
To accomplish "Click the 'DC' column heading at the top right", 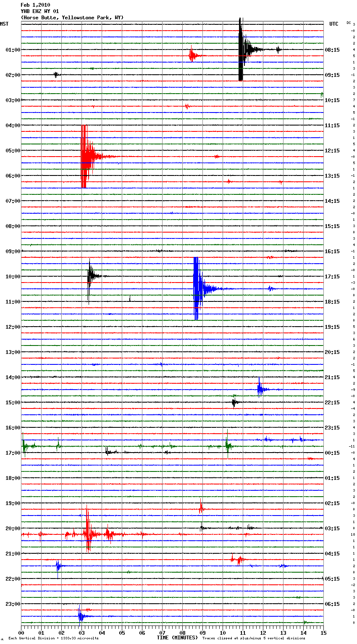I will tap(349, 23).
